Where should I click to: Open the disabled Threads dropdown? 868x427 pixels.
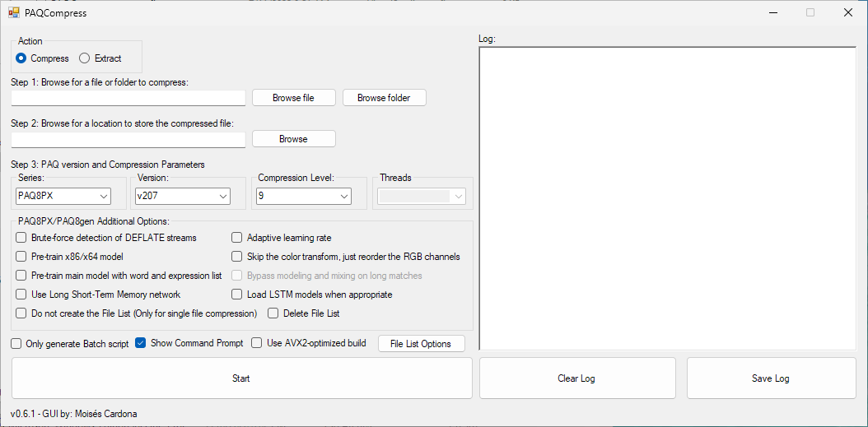(422, 197)
